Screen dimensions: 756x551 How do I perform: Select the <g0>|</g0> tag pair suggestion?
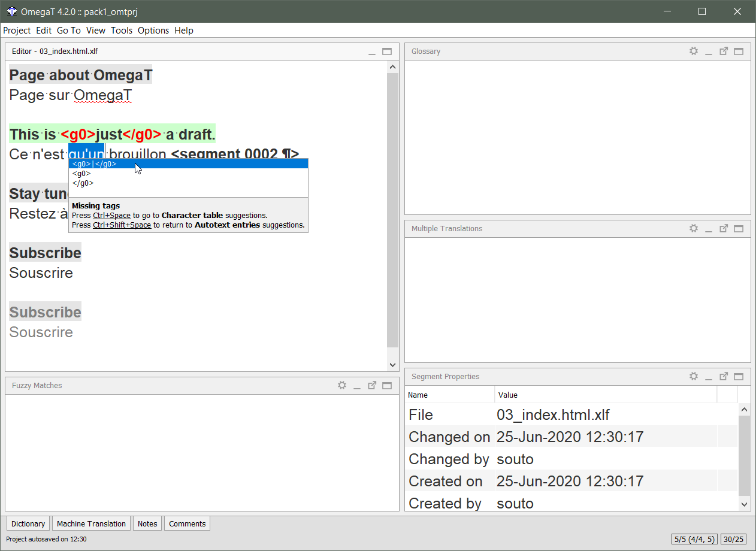tap(188, 164)
